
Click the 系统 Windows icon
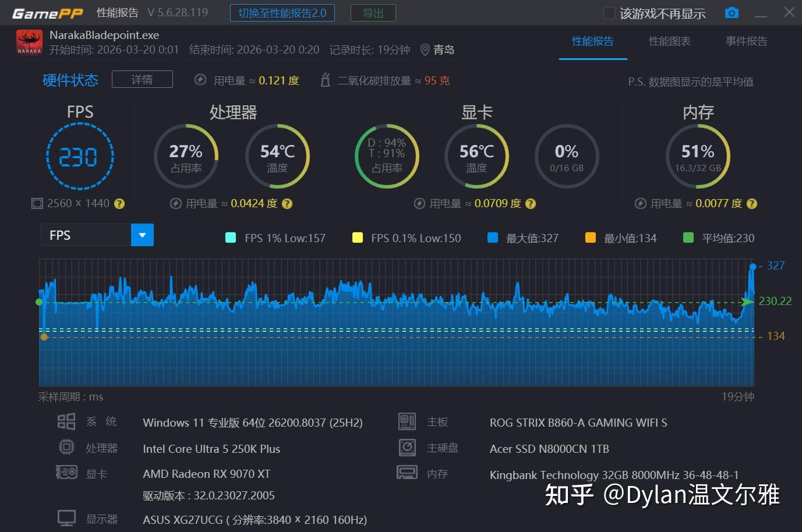66,421
